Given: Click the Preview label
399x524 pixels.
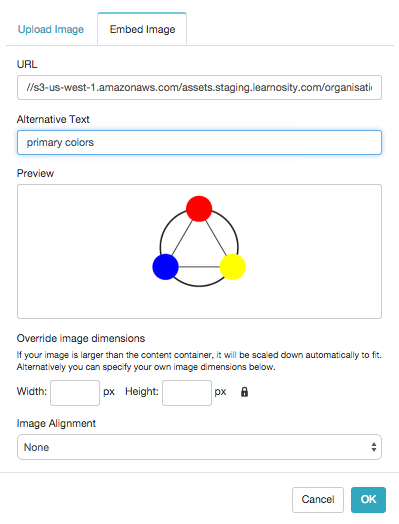Looking at the screenshot, I should tap(35, 173).
